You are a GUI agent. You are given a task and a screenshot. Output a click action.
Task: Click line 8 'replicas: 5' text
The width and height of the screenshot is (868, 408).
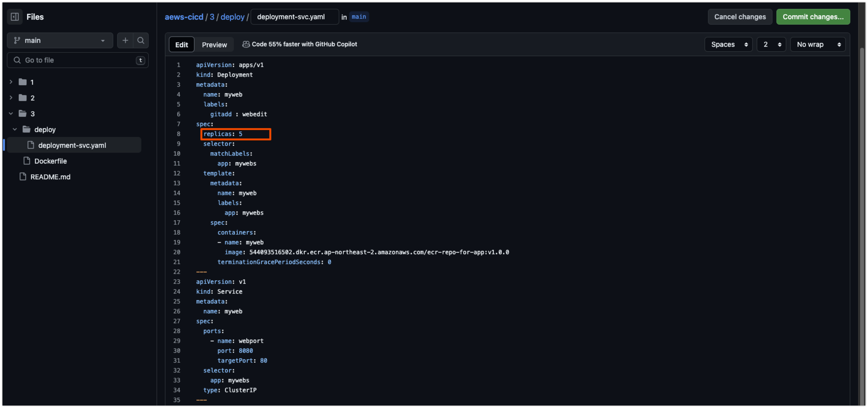pos(223,134)
